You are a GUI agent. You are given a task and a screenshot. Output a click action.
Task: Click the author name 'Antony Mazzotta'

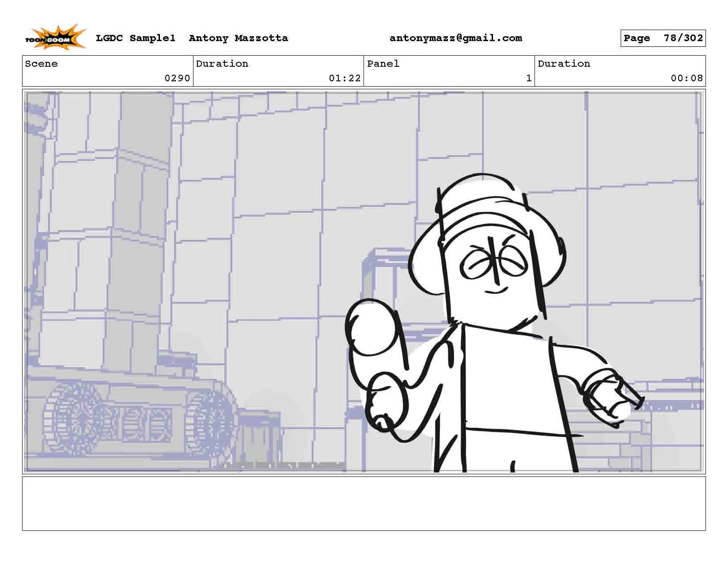[238, 38]
